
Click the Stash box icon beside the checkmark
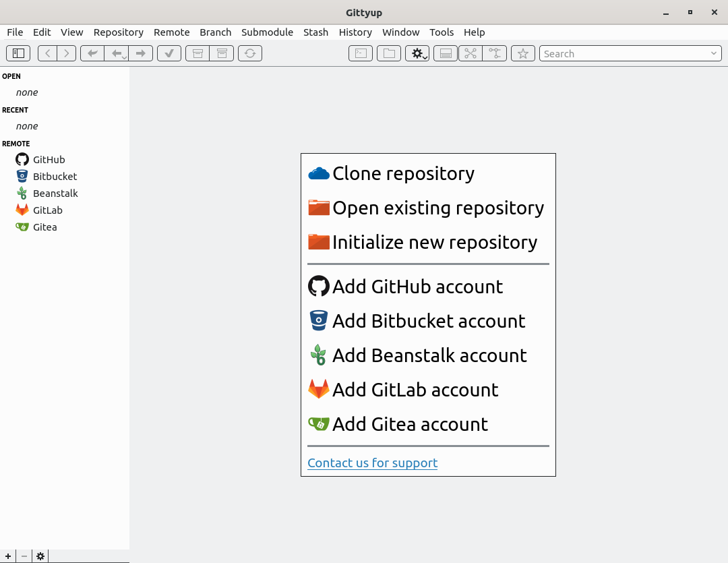(x=198, y=53)
